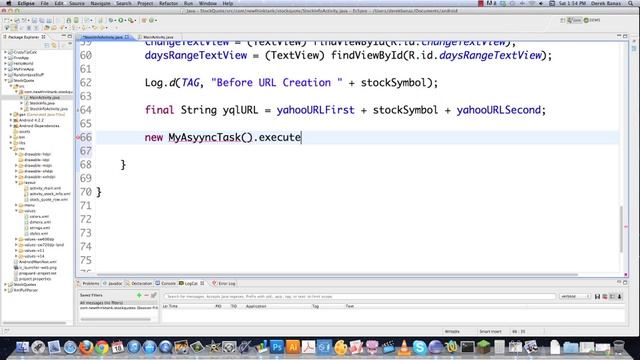
Task: Click the line 66 error marker
Action: (x=78, y=138)
